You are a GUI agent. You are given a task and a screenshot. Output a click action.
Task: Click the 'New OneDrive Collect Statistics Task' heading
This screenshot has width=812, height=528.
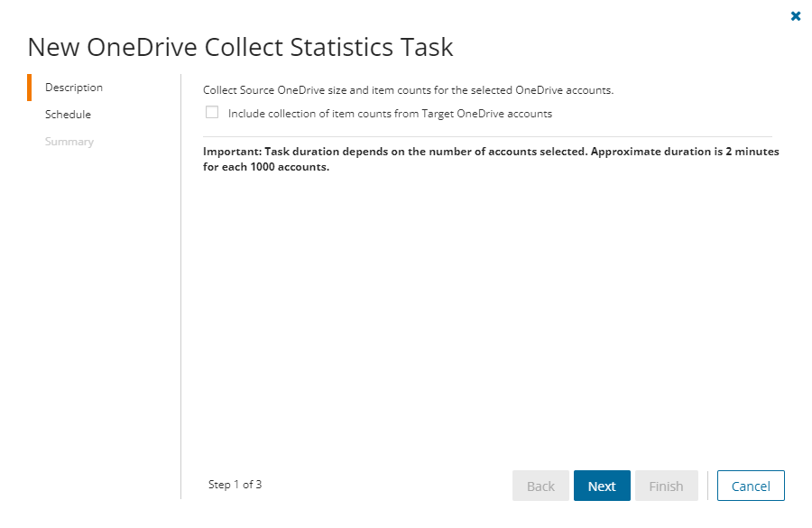(240, 47)
